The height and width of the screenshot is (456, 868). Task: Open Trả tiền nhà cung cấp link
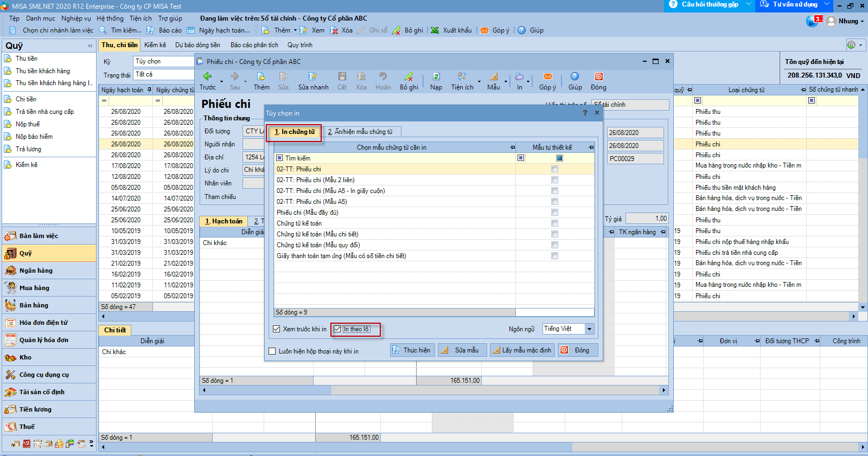pyautogui.click(x=44, y=112)
